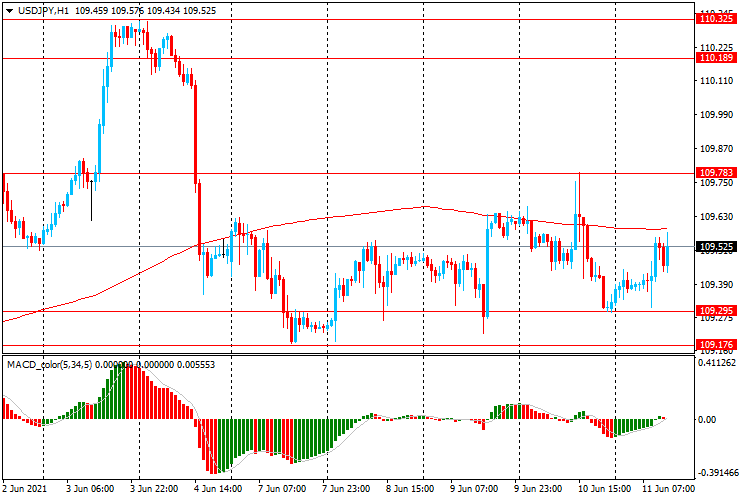740x500 pixels.
Task: Select the 110.110 price scale value
Action: (x=716, y=81)
